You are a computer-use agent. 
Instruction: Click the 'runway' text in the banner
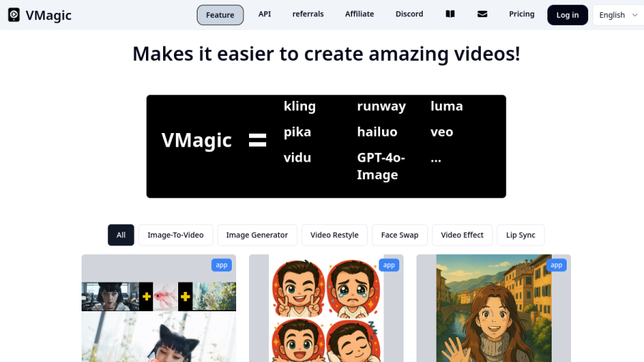coord(381,107)
